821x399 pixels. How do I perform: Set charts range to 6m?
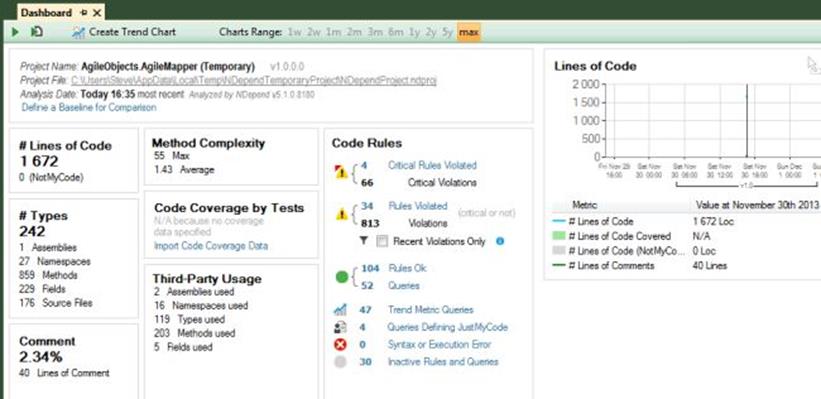[396, 32]
